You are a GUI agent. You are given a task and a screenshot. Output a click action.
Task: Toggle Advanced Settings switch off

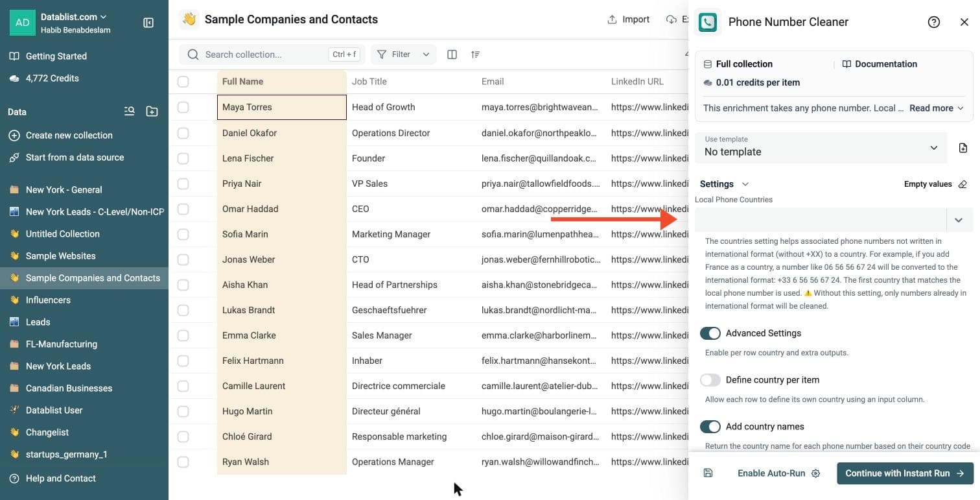(x=710, y=333)
